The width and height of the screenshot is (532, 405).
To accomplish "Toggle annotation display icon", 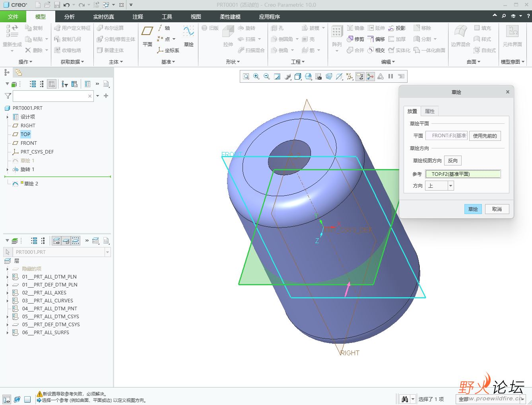I will click(x=360, y=76).
